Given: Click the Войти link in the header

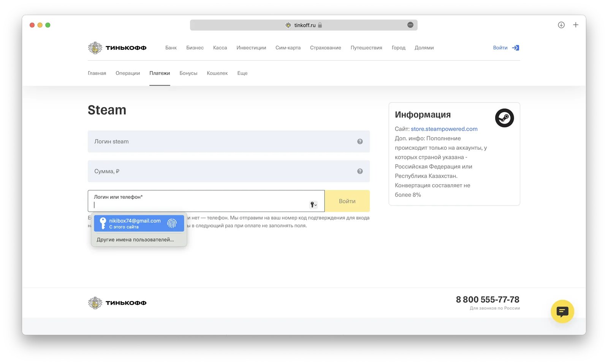Looking at the screenshot, I should [500, 48].
